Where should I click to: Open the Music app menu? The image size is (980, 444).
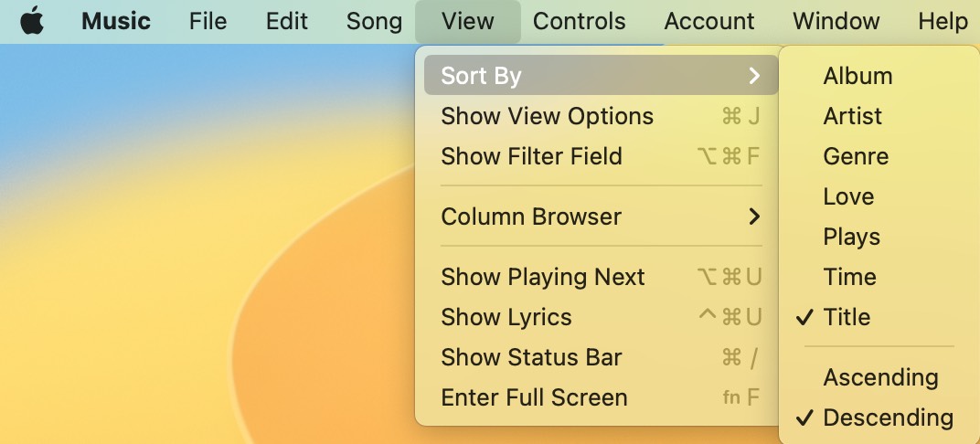point(115,21)
